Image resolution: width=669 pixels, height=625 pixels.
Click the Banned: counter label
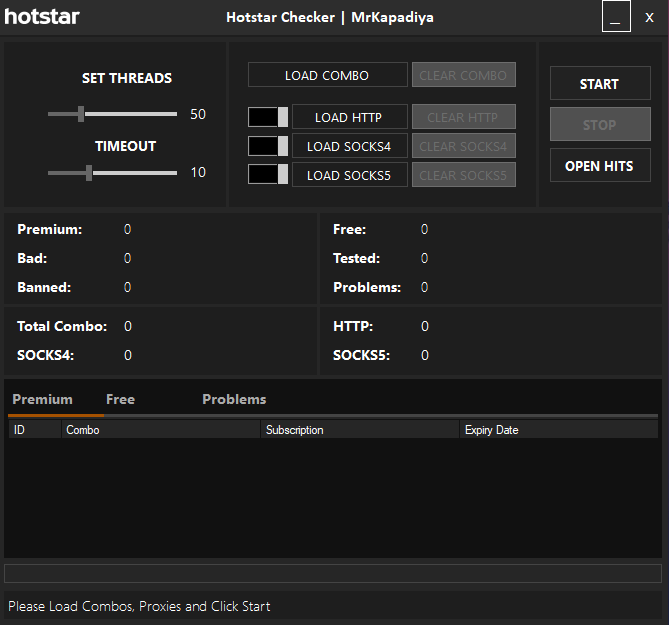coord(44,287)
